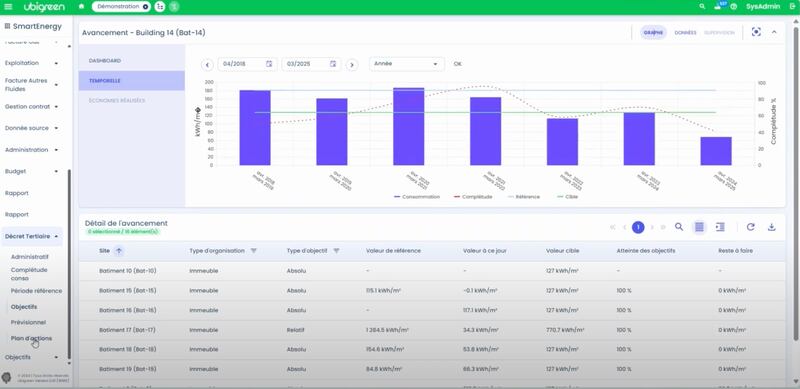Open the DASHBOARD side tab
This screenshot has width=800, height=389.
132,61
